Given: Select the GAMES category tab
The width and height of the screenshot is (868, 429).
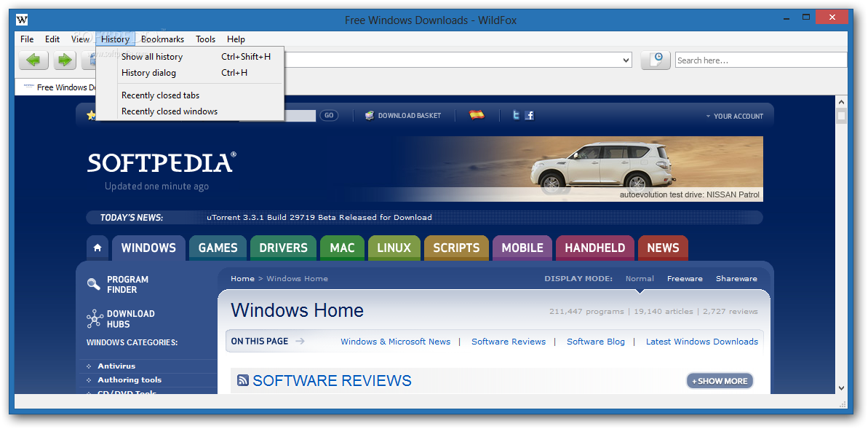Looking at the screenshot, I should 218,248.
